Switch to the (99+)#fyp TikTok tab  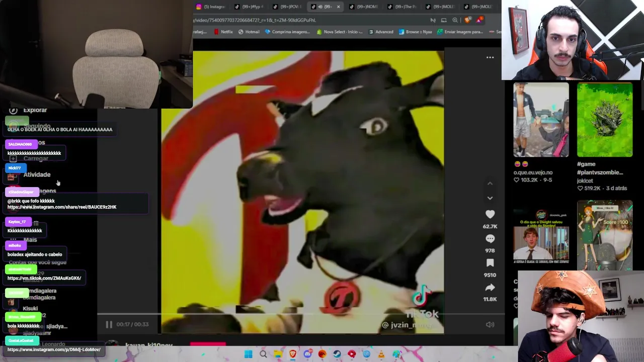tap(250, 7)
